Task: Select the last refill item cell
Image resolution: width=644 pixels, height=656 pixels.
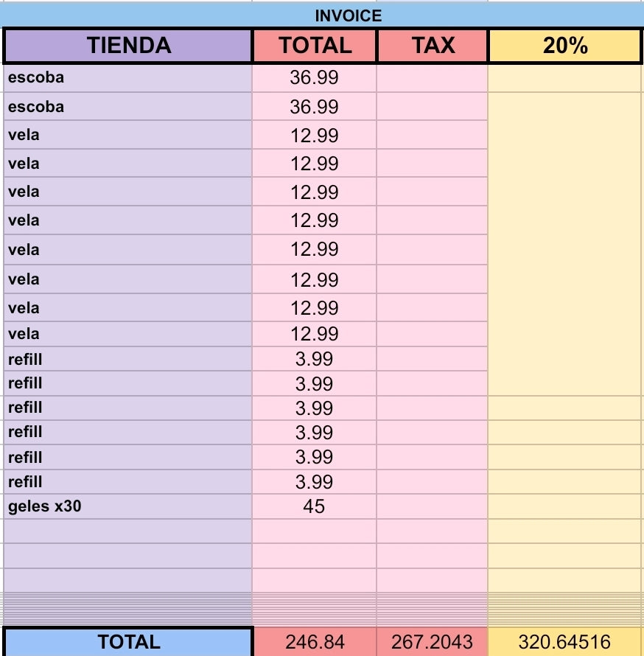Action: [128, 482]
